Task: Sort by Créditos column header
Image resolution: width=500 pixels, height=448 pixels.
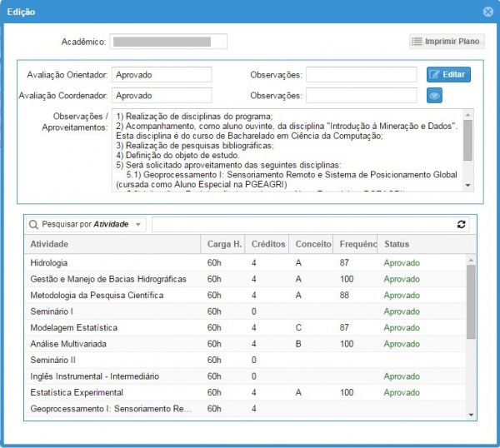Action: [x=267, y=244]
